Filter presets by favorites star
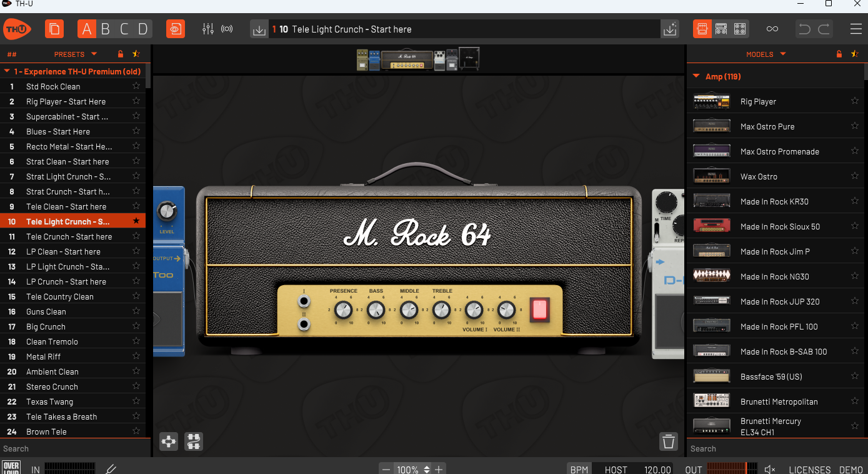 [136, 54]
